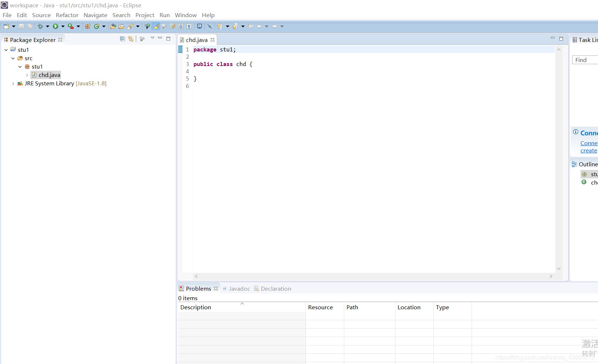
Task: Close the chd.java editor tab
Action: click(x=212, y=40)
